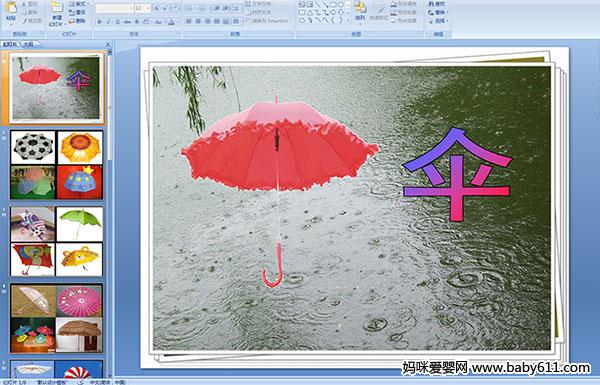Select the rectangle shape in shapes gallery
Image resolution: width=600 pixels, height=385 pixels.
333,4
